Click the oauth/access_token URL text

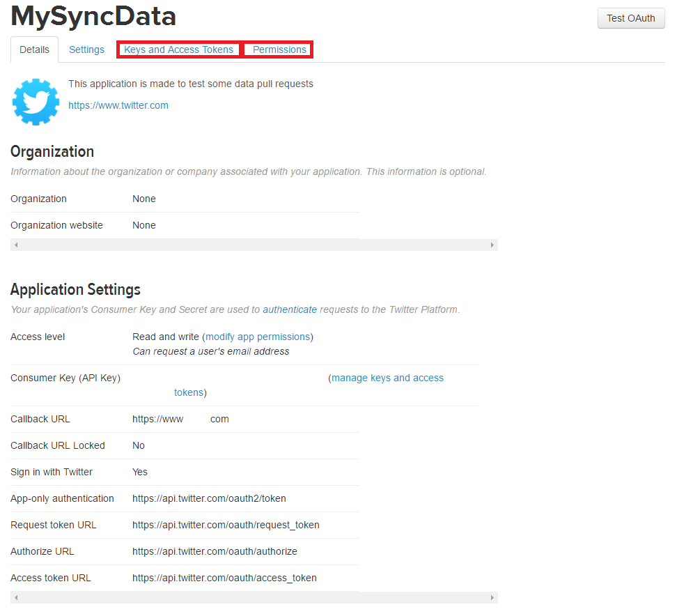[224, 578]
